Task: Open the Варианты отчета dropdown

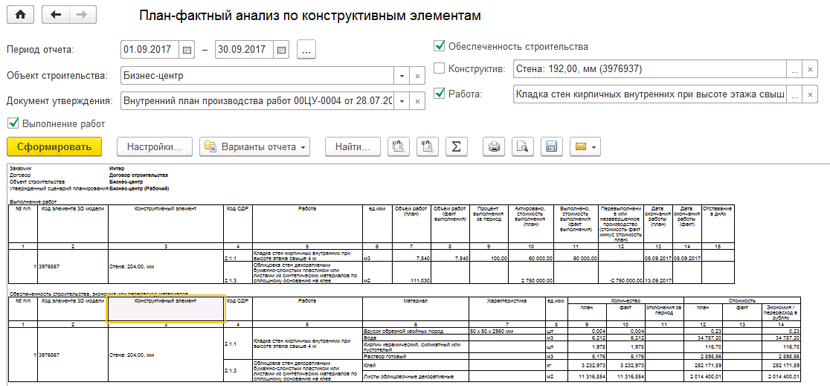Action: pyautogui.click(x=255, y=147)
